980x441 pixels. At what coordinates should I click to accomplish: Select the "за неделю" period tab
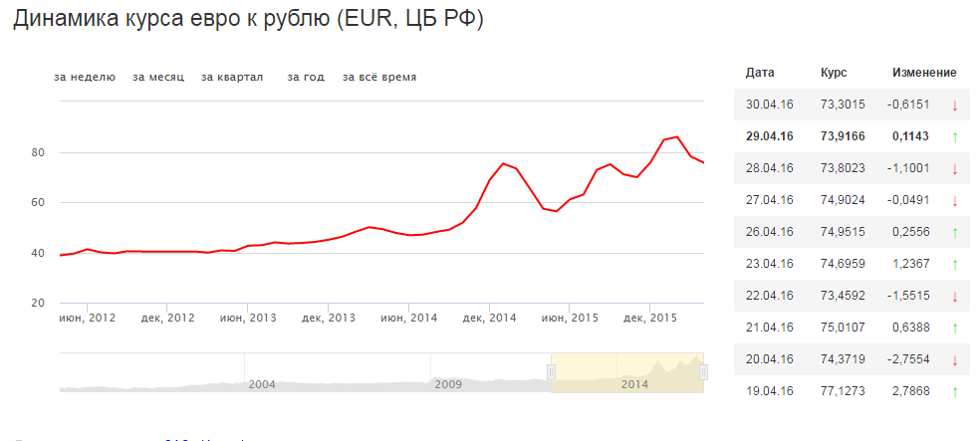[x=85, y=77]
